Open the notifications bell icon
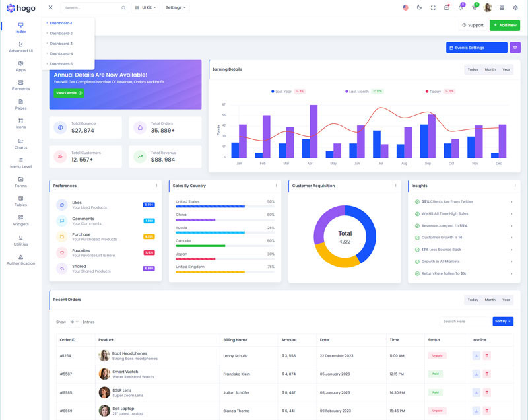Viewport: 528px width, 420px height. (x=460, y=8)
